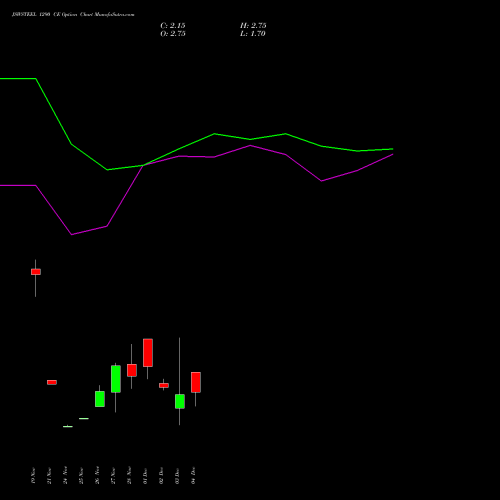The width and height of the screenshot is (500, 500).
Task: Click the 21 Nov date label
Action: [x=49, y=475]
